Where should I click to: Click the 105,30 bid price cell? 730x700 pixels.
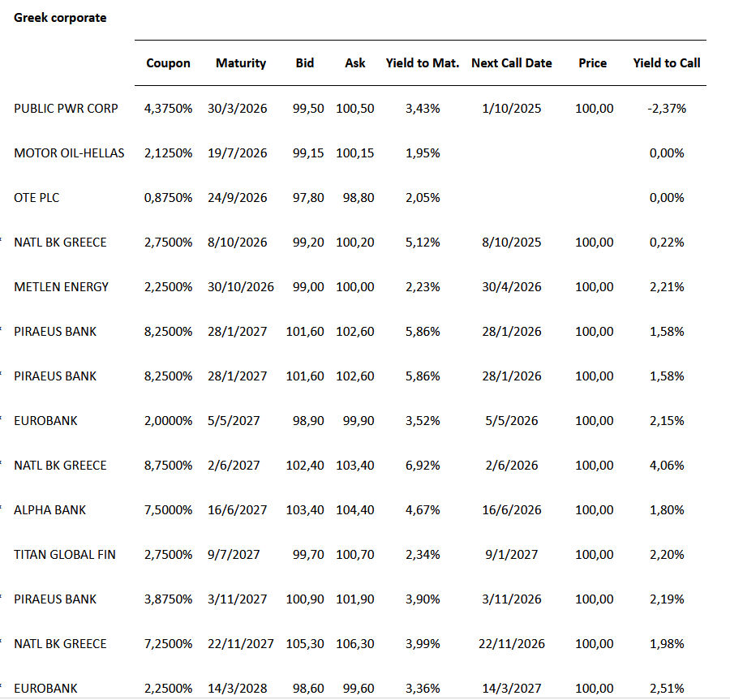[x=305, y=644]
